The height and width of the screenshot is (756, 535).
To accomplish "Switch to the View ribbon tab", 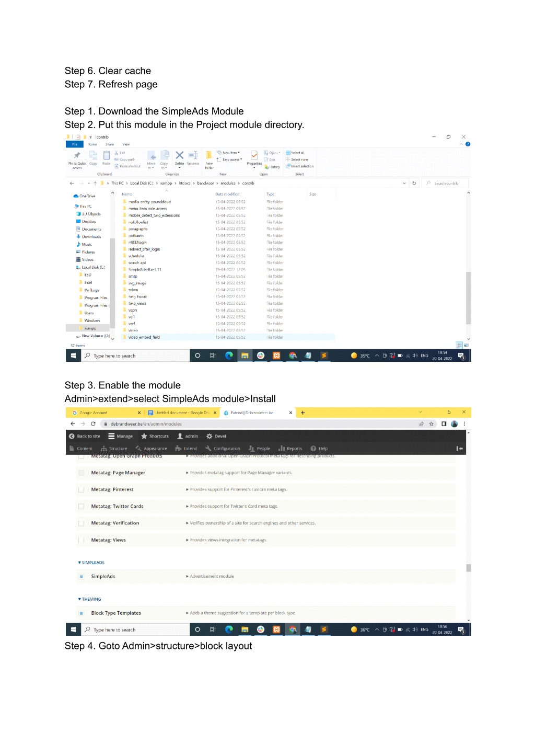I will (126, 144).
